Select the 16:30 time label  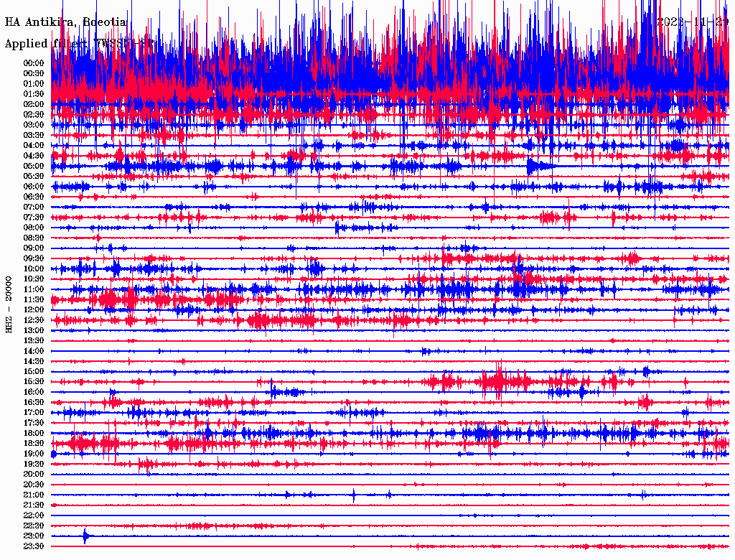click(x=34, y=403)
